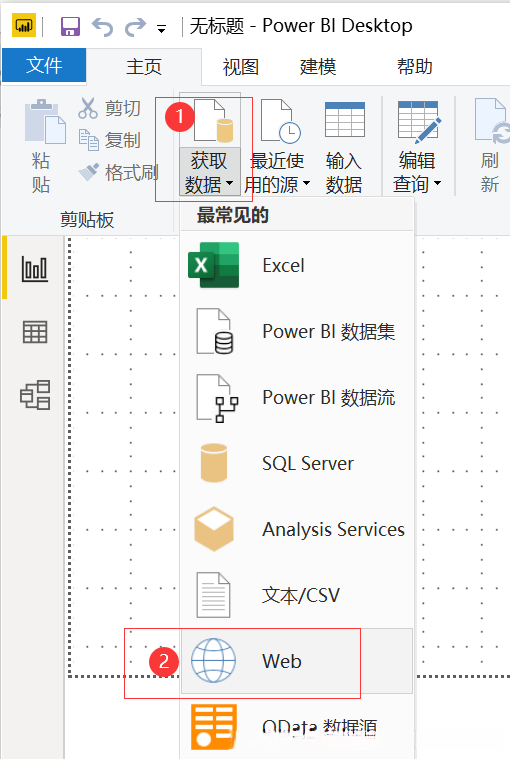The image size is (510, 759).
Task: Choose OData 数据源 entry
Action: coord(297,727)
